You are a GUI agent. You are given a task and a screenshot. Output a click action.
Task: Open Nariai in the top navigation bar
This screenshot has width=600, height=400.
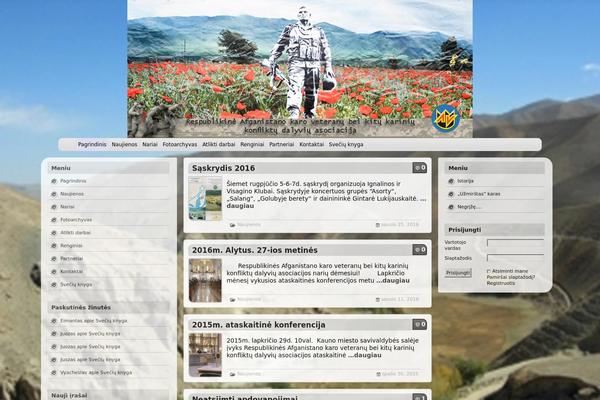tap(150, 144)
